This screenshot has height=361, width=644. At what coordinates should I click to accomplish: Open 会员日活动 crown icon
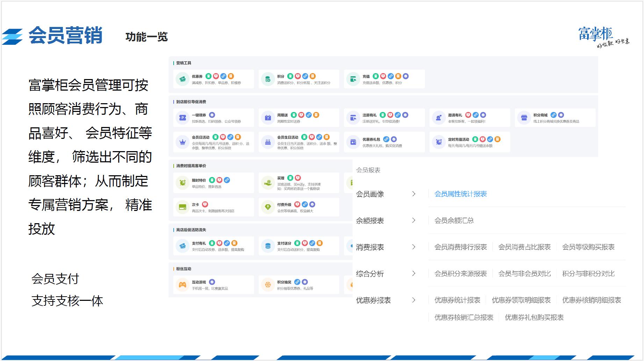(182, 142)
